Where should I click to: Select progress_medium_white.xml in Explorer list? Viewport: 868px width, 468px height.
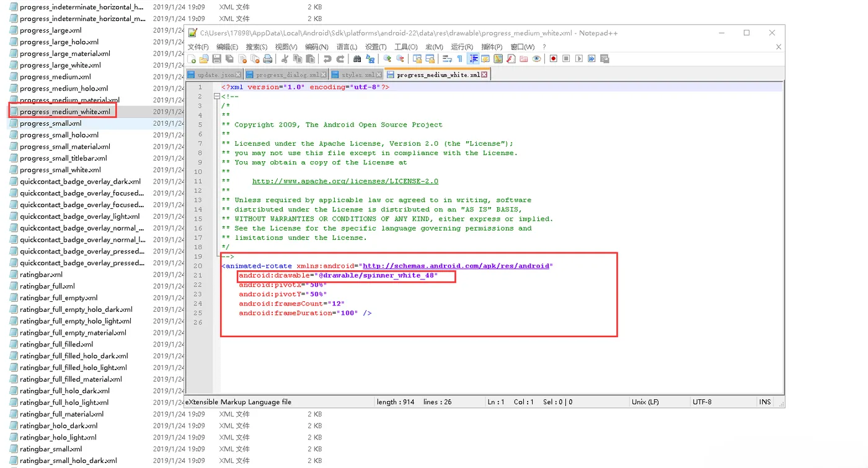coord(65,112)
